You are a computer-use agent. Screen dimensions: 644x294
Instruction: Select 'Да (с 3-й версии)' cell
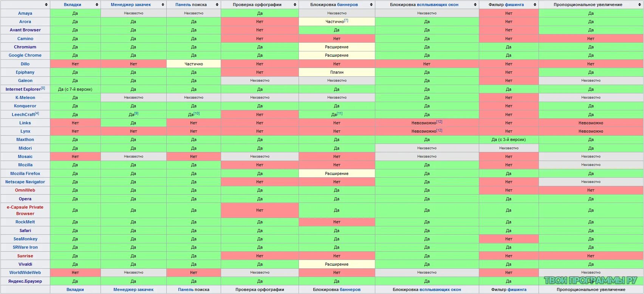pos(509,140)
